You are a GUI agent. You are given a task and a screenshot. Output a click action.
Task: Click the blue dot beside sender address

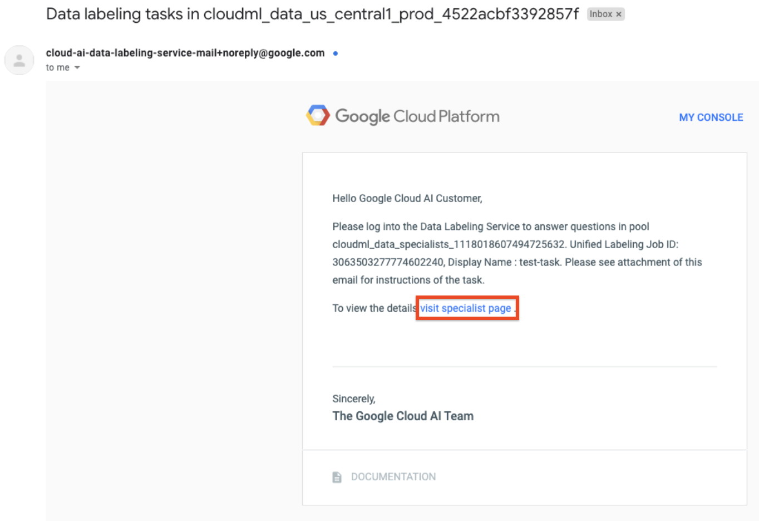click(335, 53)
